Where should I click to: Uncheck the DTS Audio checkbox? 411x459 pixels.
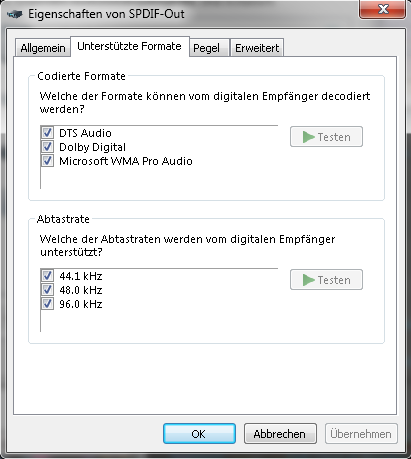47,133
